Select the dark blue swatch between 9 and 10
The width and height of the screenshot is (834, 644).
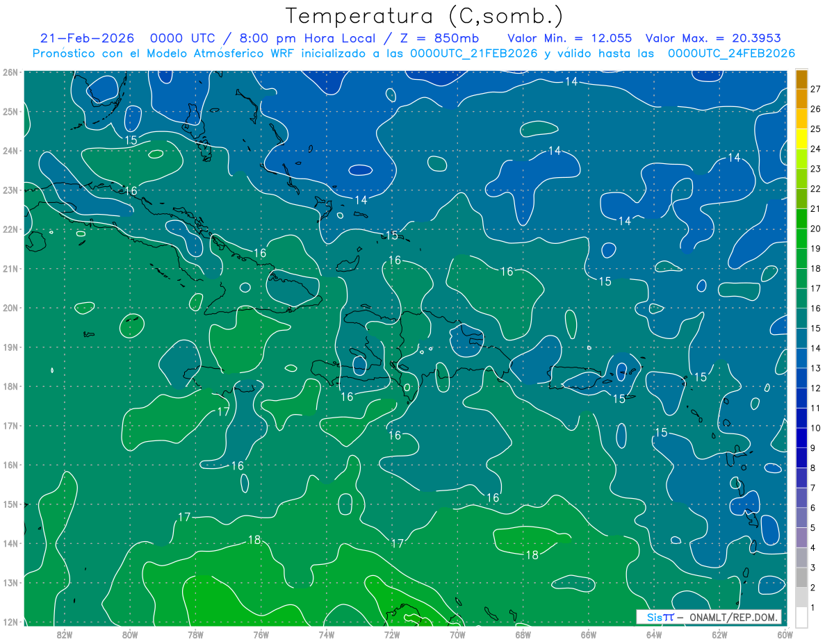(802, 438)
